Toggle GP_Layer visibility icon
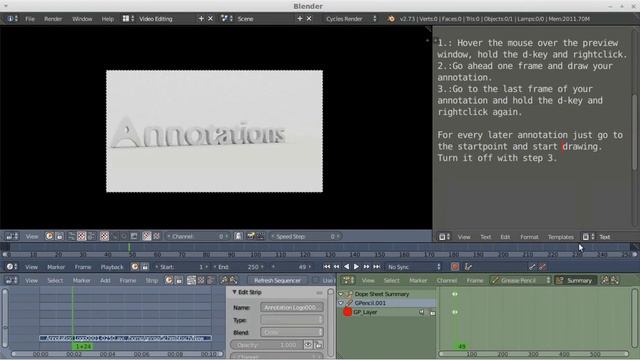Screen dimensions: 640x360 coord(422,312)
